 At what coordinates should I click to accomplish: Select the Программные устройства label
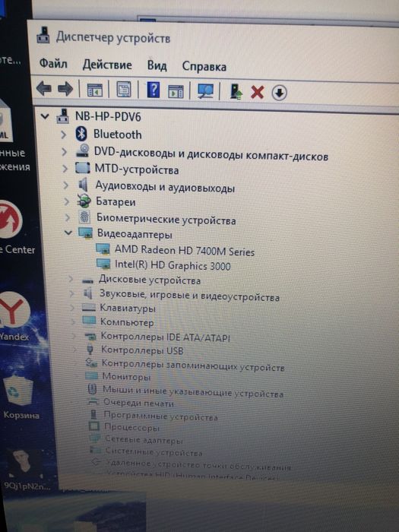[161, 416]
